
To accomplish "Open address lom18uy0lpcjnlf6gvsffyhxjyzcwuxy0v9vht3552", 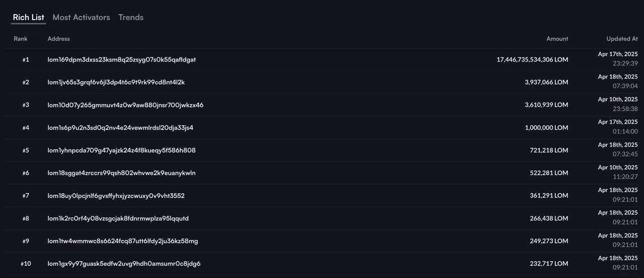I will click(116, 195).
